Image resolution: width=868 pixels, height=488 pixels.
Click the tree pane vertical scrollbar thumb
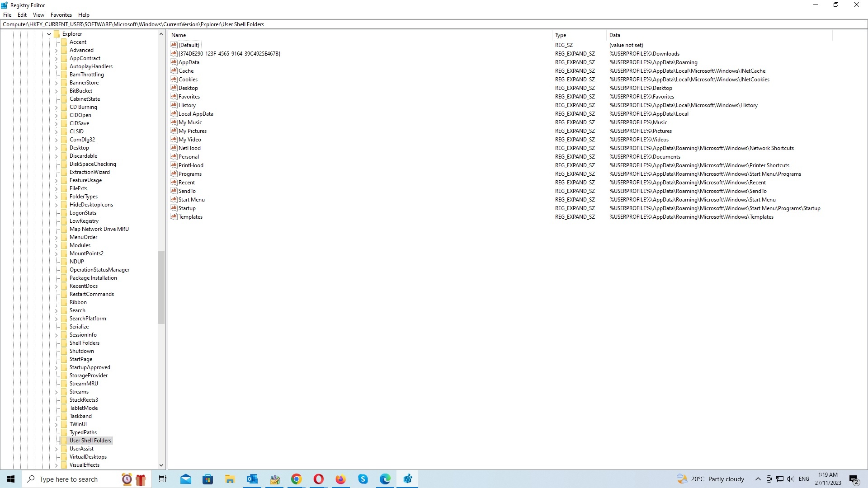(161, 287)
